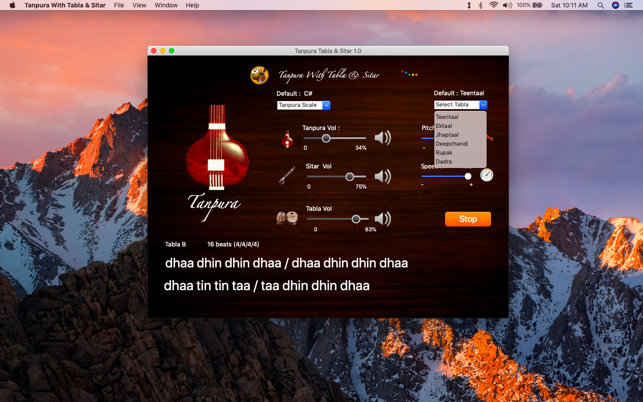
Task: Click the 'Default : C#' label
Action: pos(294,94)
